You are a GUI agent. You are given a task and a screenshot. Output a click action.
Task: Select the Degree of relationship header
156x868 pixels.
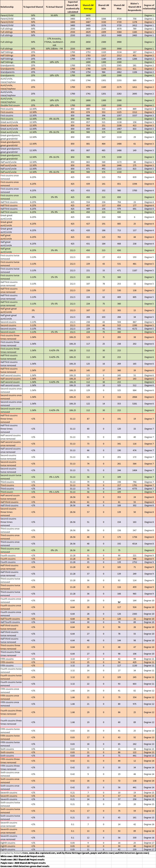pyautogui.click(x=149, y=7)
